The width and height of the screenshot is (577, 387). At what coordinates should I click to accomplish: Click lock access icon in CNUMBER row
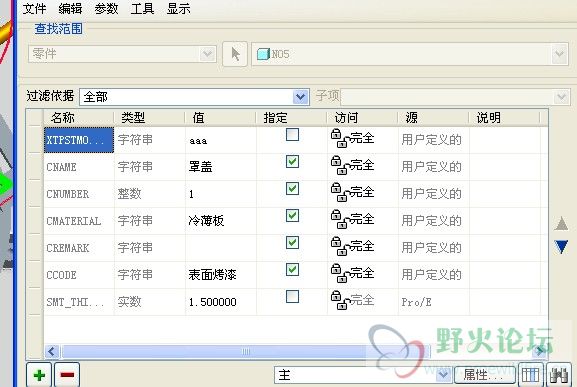coord(339,193)
